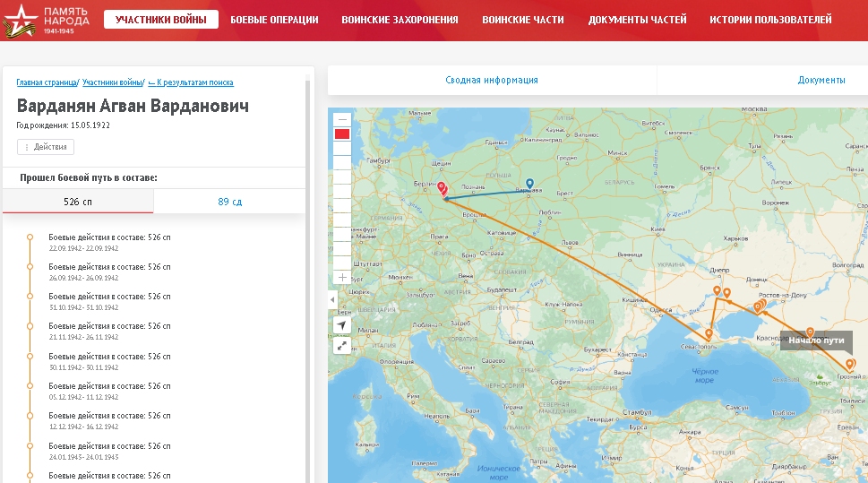Click the blue map marker at Warsaw

point(529,184)
